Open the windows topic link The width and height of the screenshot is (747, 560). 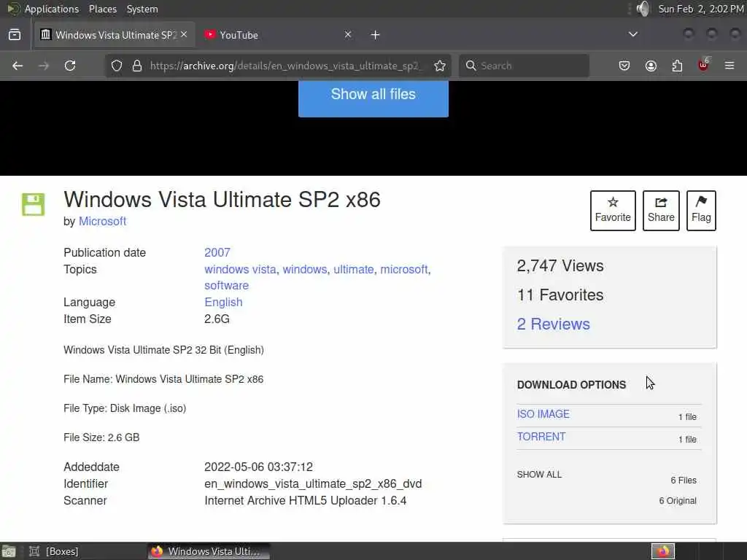pyautogui.click(x=305, y=269)
